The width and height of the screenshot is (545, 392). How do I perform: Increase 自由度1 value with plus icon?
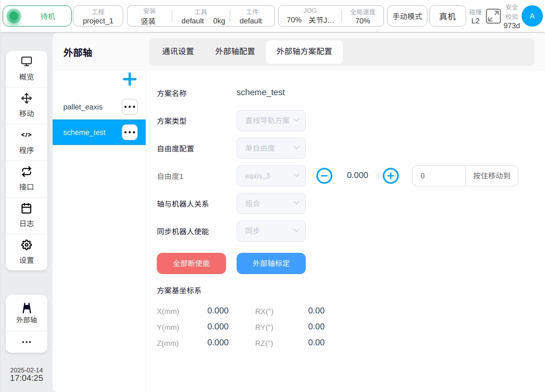pos(391,176)
